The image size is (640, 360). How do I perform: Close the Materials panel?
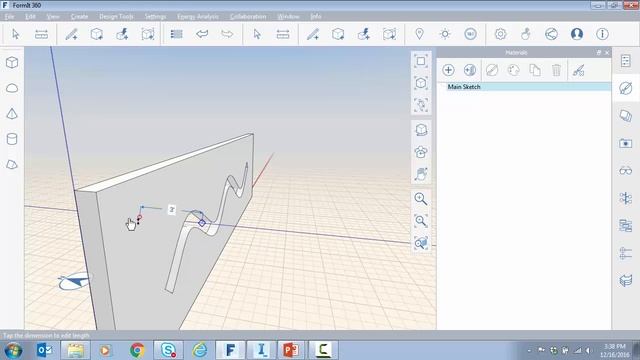coord(607,52)
